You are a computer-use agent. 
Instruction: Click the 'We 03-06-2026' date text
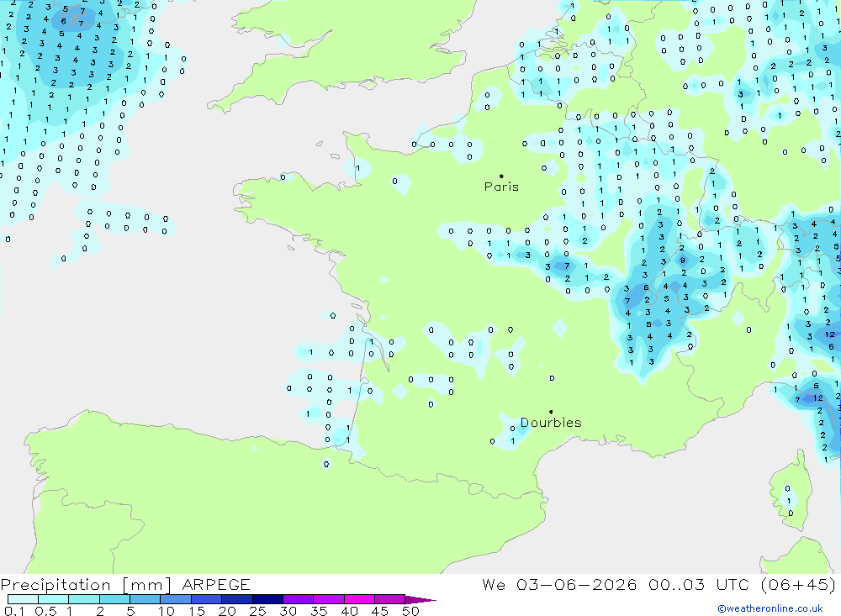[x=559, y=584]
